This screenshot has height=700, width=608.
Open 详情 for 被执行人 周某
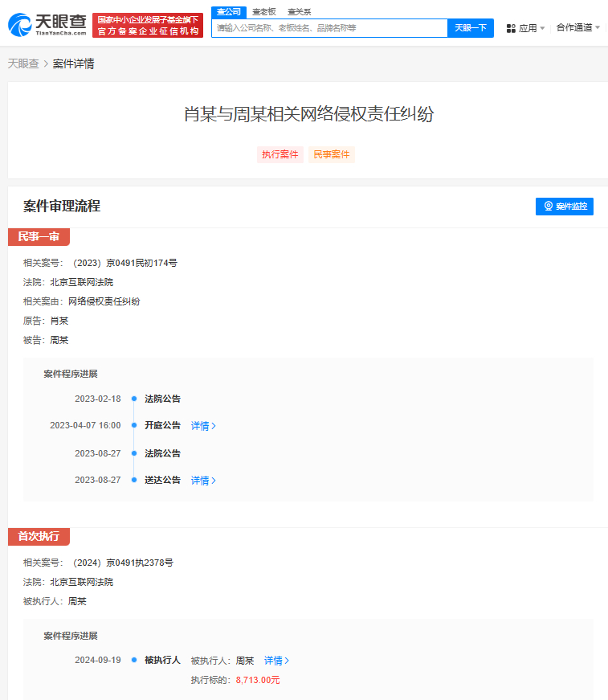[276, 661]
